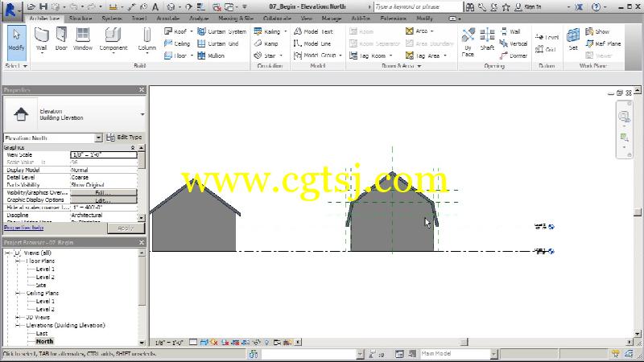Viewport: 644px width, 362px height.
Task: Click the keyword search field
Action: (417, 7)
